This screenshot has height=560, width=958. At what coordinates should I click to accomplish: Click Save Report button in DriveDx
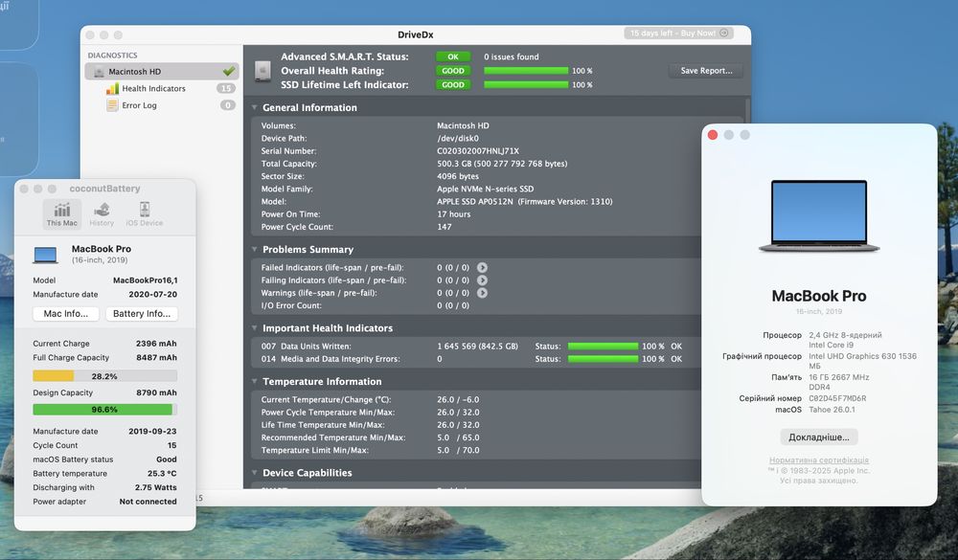click(706, 71)
